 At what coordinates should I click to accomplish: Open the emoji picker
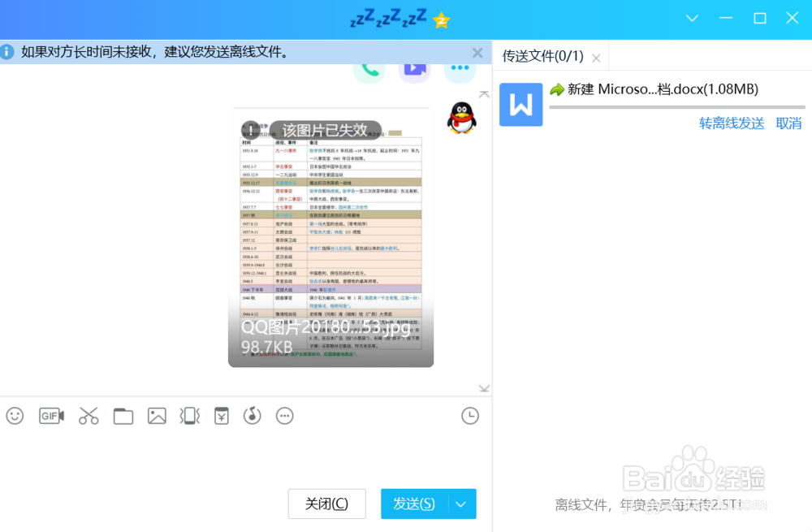[15, 416]
